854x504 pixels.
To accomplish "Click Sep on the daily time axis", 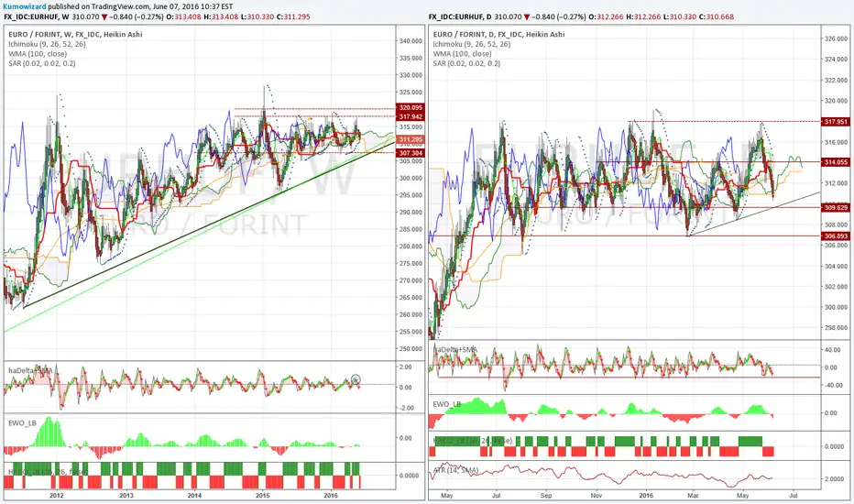I will (x=546, y=495).
